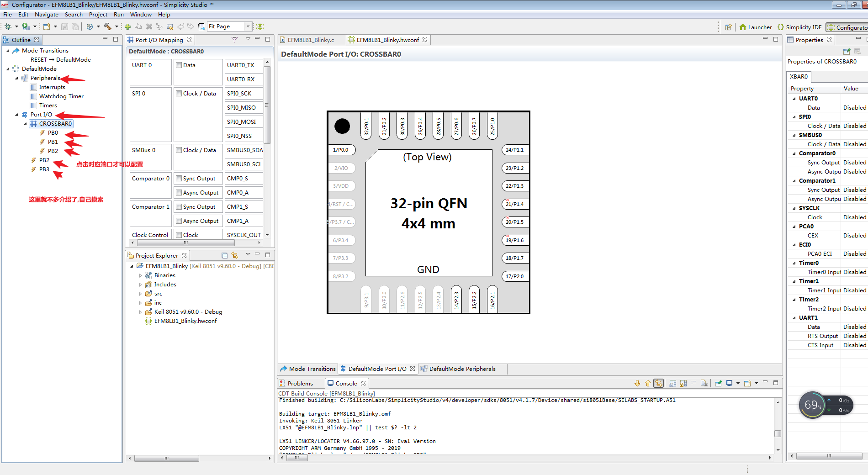
Task: Pin the Console view
Action: [718, 384]
